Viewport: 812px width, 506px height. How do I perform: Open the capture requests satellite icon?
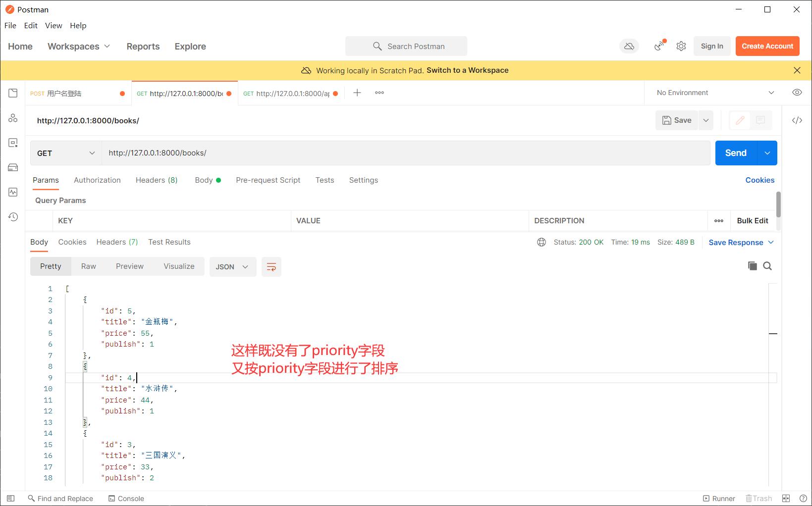point(659,46)
